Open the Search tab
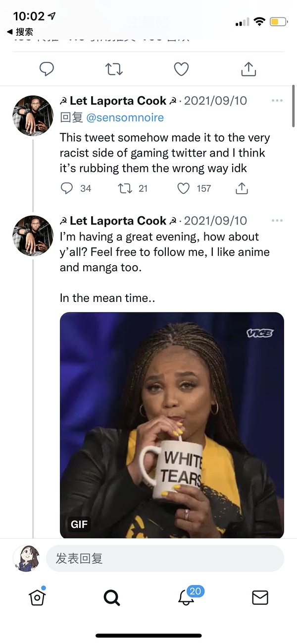Image resolution: width=297 pixels, height=644 pixels. pyautogui.click(x=112, y=598)
